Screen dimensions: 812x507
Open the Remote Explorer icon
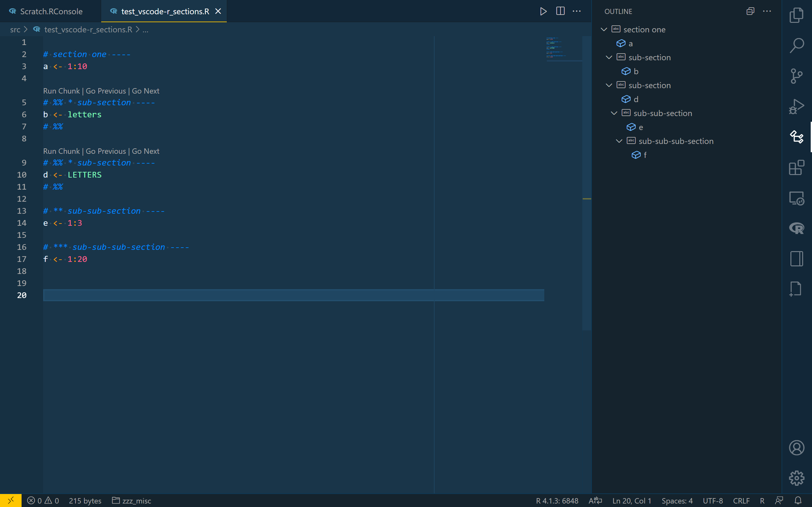pyautogui.click(x=796, y=198)
